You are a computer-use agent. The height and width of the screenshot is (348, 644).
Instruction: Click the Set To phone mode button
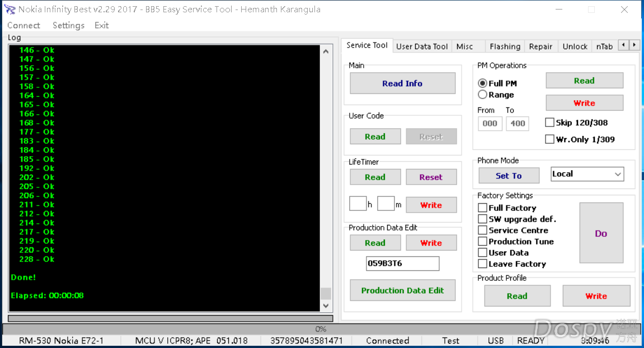[x=509, y=176]
